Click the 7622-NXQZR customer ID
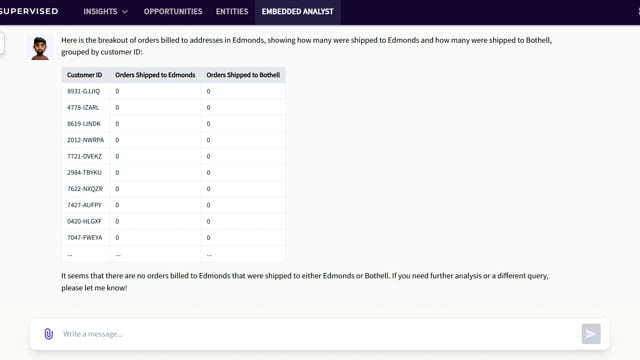 (85, 189)
